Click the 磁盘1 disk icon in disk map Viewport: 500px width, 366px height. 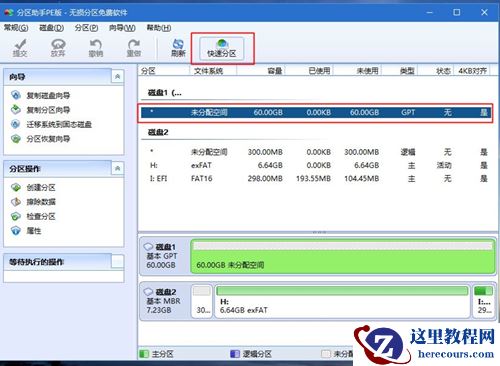tap(148, 247)
